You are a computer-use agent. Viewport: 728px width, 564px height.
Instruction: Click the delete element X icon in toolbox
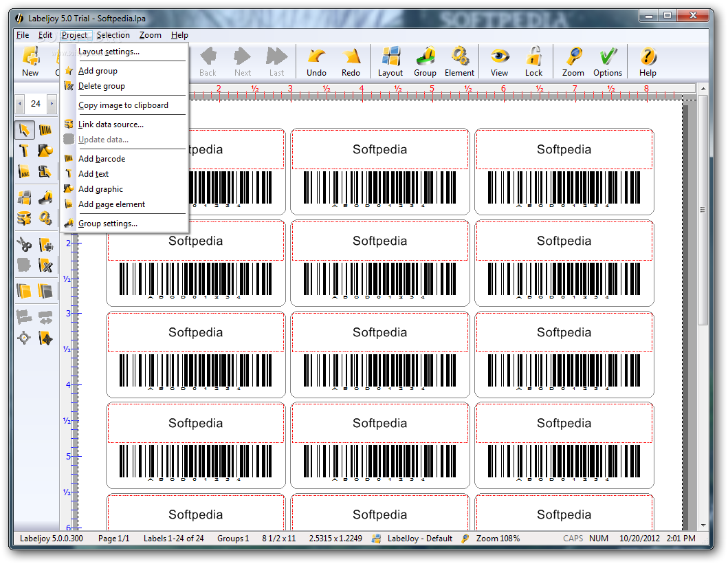click(45, 265)
